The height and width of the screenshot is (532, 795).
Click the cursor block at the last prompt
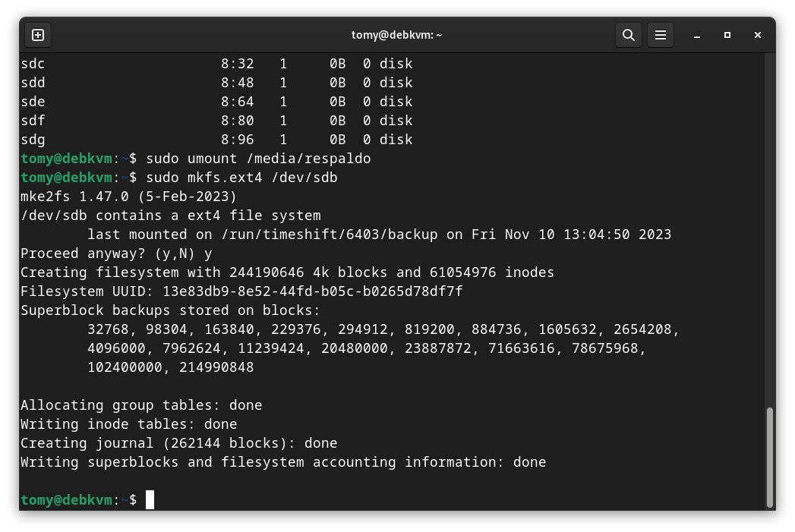pyautogui.click(x=150, y=499)
